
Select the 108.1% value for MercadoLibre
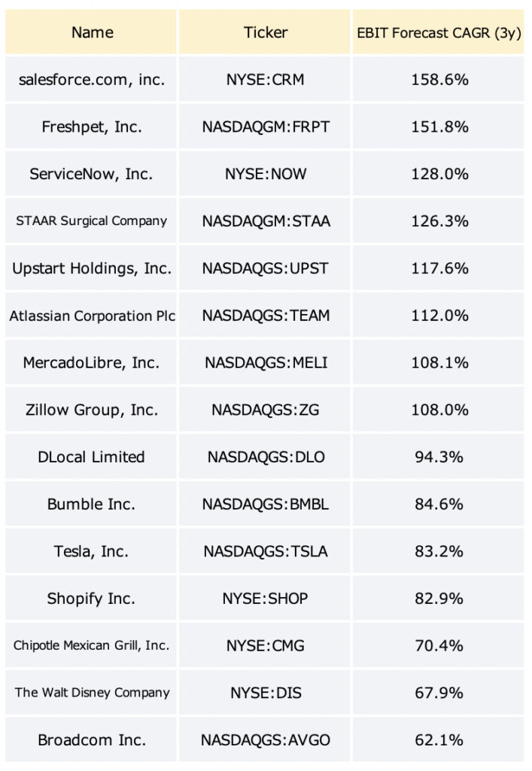[x=439, y=362]
